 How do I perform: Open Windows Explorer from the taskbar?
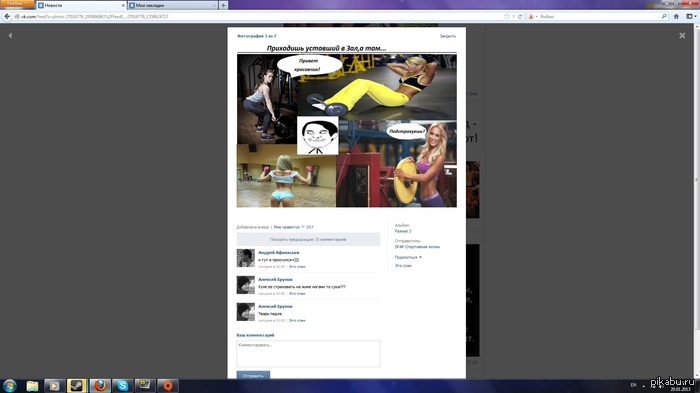[32, 386]
